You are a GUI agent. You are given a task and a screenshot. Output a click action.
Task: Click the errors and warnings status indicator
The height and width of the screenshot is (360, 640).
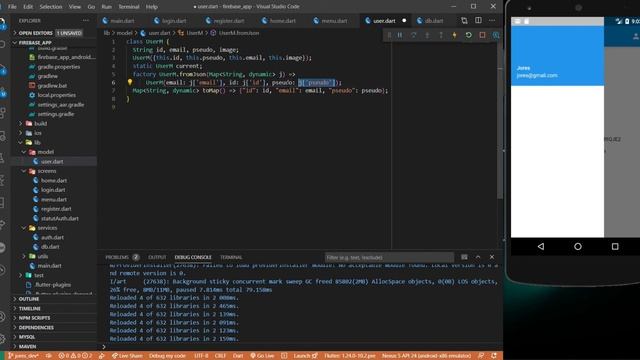pos(76,356)
